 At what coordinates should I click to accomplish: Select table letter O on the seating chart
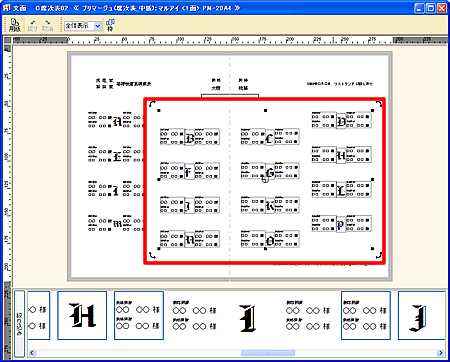(270, 240)
